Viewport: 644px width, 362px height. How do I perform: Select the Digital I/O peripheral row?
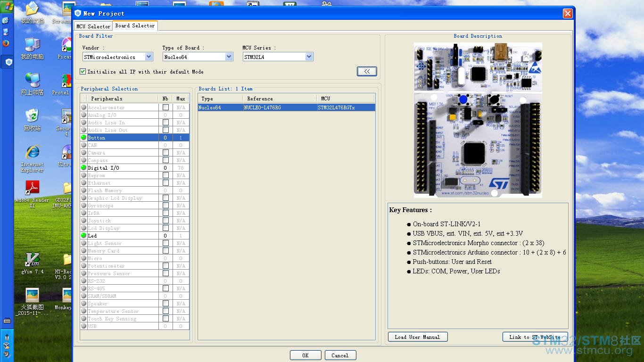coord(134,168)
